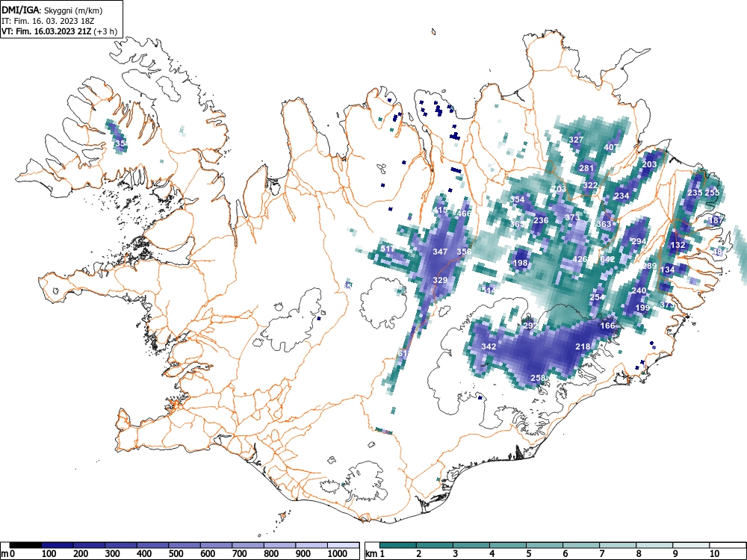Image resolution: width=747 pixels, height=560 pixels.
Task: Click the 354 map value
Action: click(x=518, y=199)
